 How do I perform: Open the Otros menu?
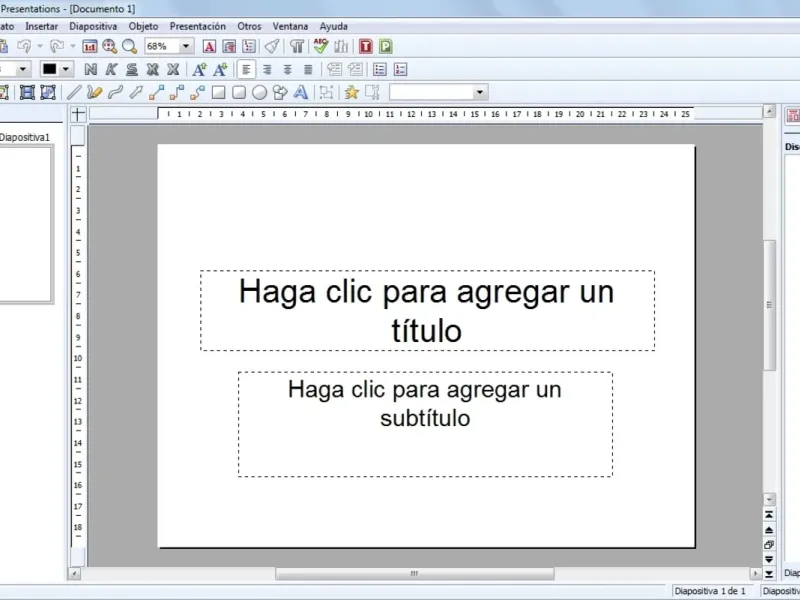point(249,27)
